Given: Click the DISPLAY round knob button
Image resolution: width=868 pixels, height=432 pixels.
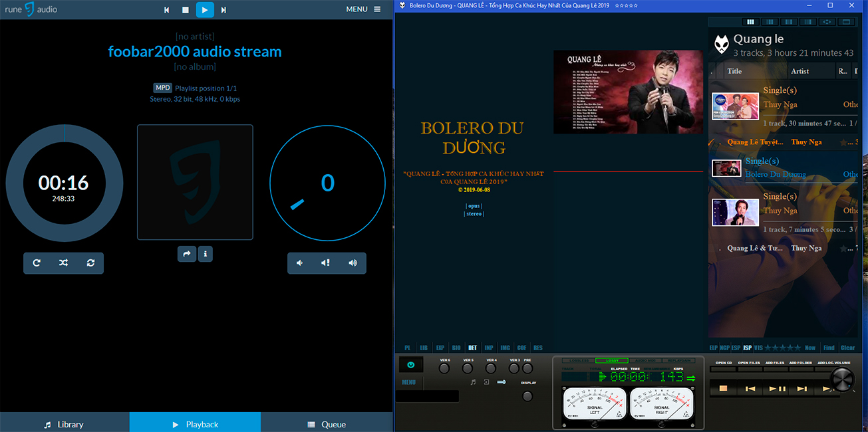Looking at the screenshot, I should pyautogui.click(x=528, y=396).
